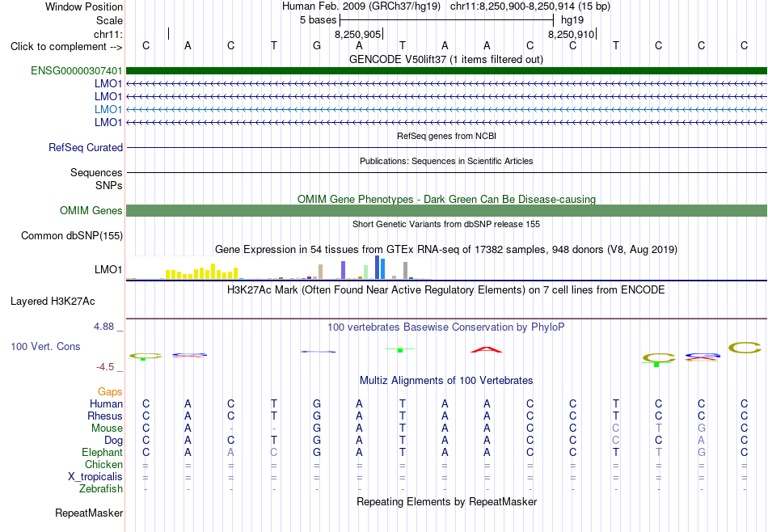Viewport: 768px width, 532px height.
Task: Select the Mouse species label
Action: point(107,429)
